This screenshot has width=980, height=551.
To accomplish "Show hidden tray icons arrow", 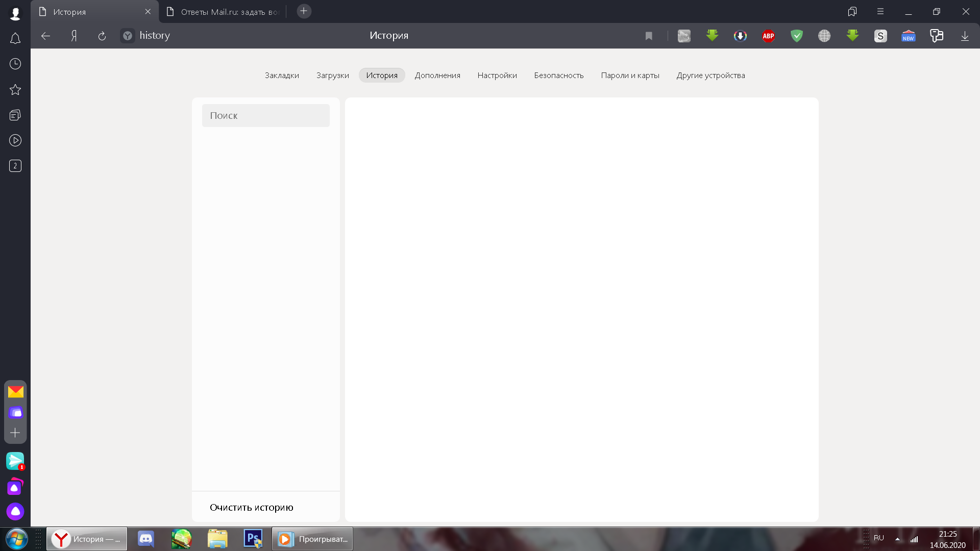I will tap(897, 539).
